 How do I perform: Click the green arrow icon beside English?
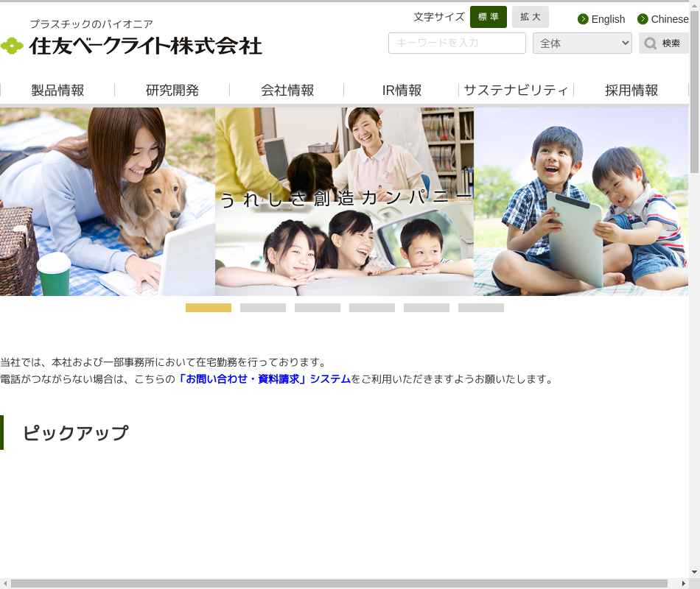coord(583,19)
